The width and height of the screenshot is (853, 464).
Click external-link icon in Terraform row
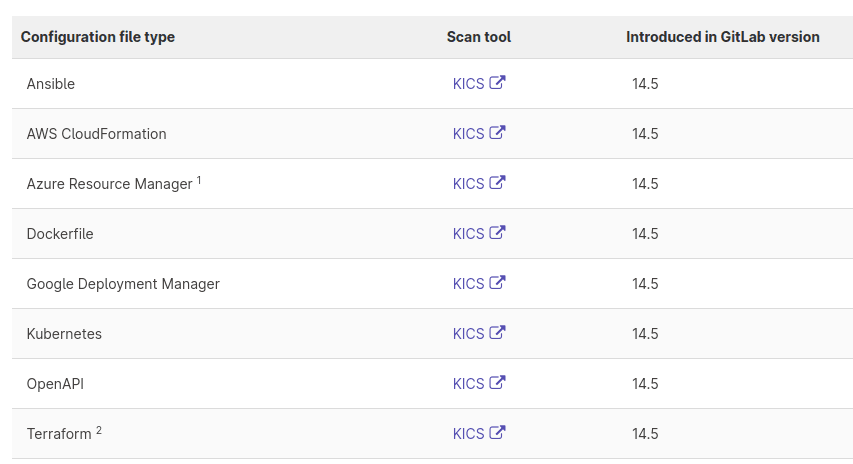click(497, 433)
